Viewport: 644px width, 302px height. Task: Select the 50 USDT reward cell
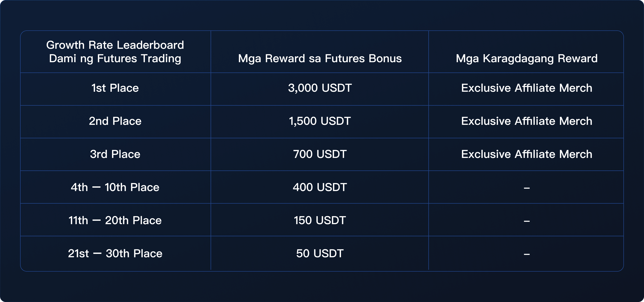click(x=320, y=253)
